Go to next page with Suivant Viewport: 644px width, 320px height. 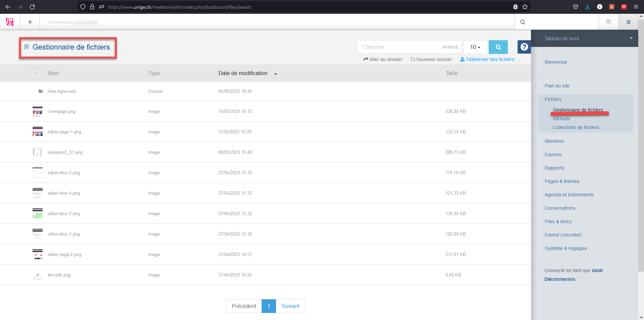(x=290, y=306)
